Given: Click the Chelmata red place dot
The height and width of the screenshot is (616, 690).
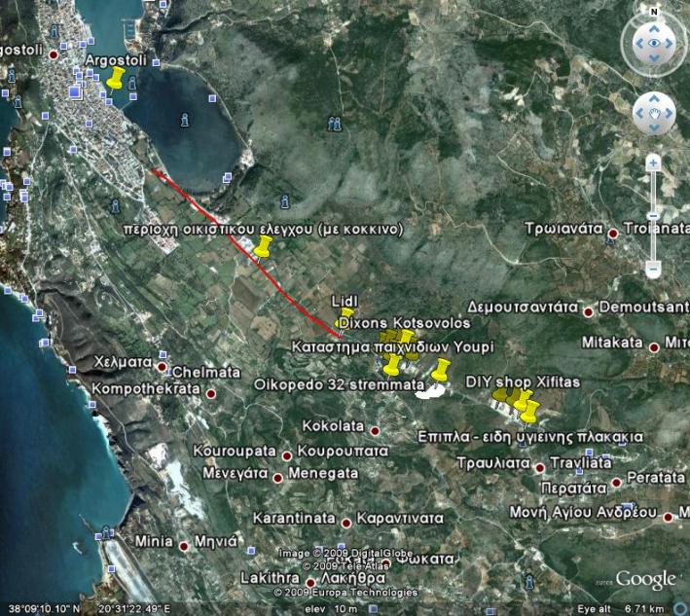Looking at the screenshot, I should [x=163, y=369].
